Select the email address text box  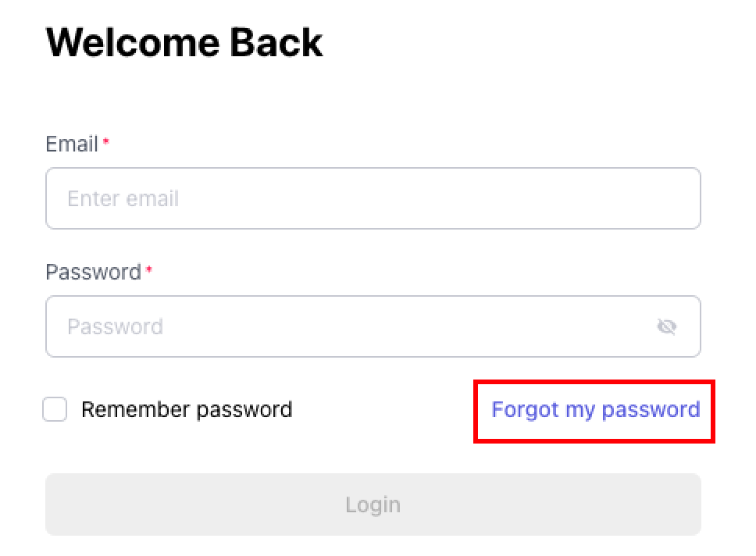point(373,198)
